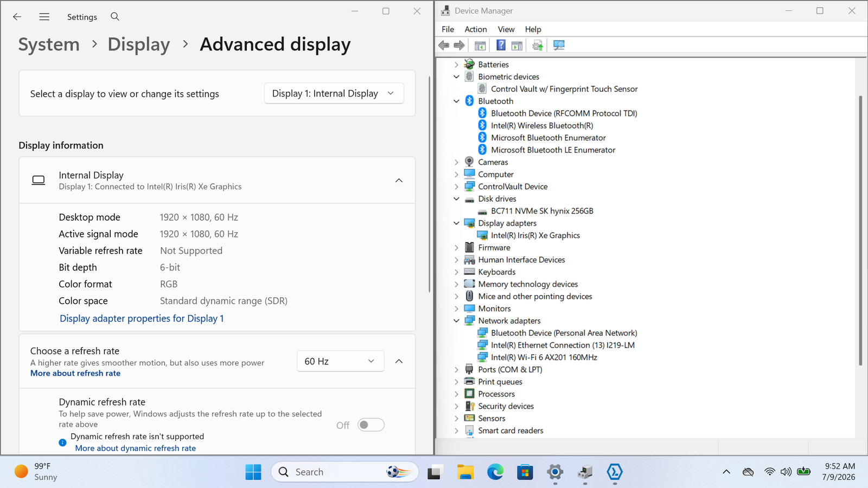Image resolution: width=868 pixels, height=488 pixels.
Task: Select Microsoft Bluetooth LE Enumerator
Action: point(553,150)
